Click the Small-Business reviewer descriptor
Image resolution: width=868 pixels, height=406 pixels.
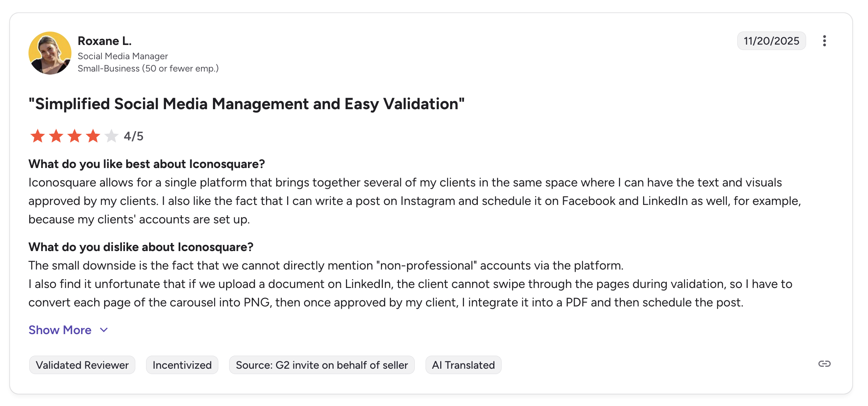[148, 68]
